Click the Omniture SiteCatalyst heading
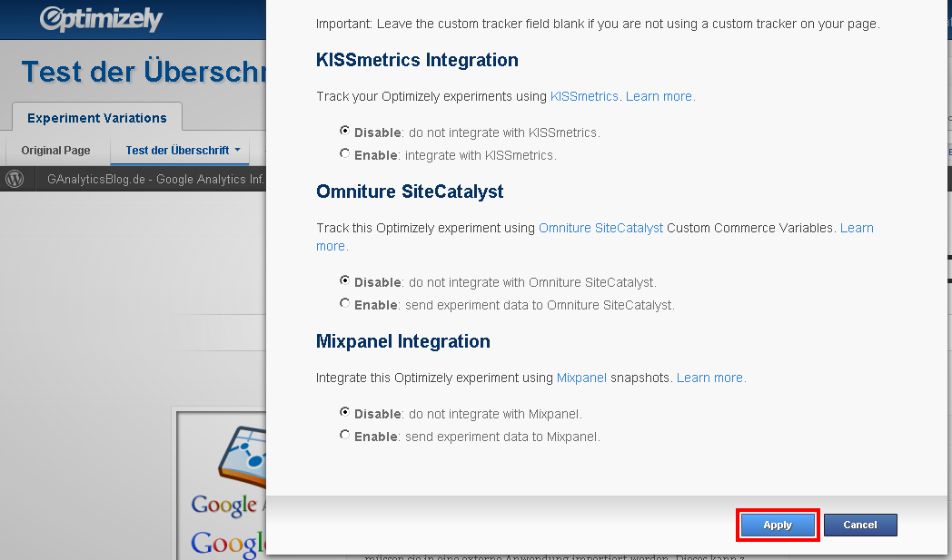Image resolution: width=952 pixels, height=560 pixels. 410,192
